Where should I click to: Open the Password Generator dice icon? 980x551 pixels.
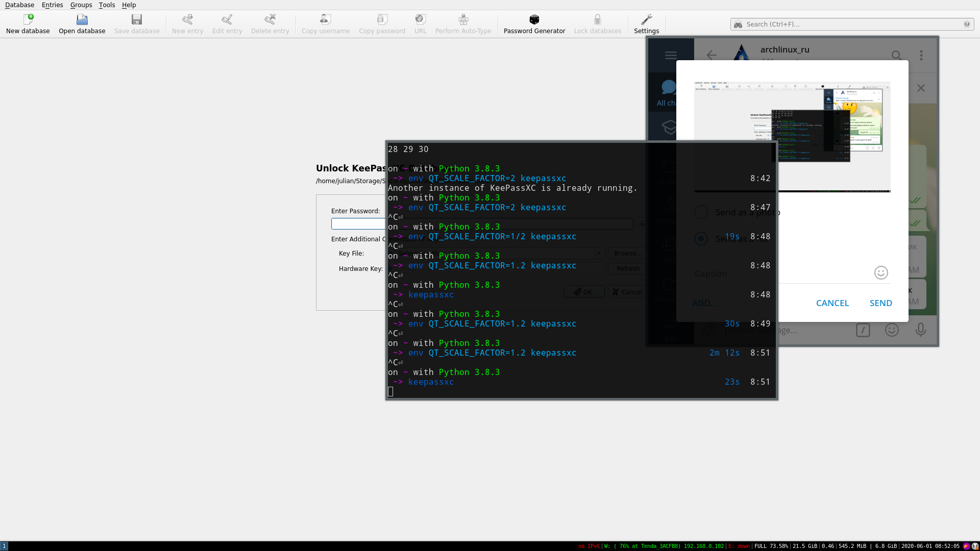click(x=534, y=19)
